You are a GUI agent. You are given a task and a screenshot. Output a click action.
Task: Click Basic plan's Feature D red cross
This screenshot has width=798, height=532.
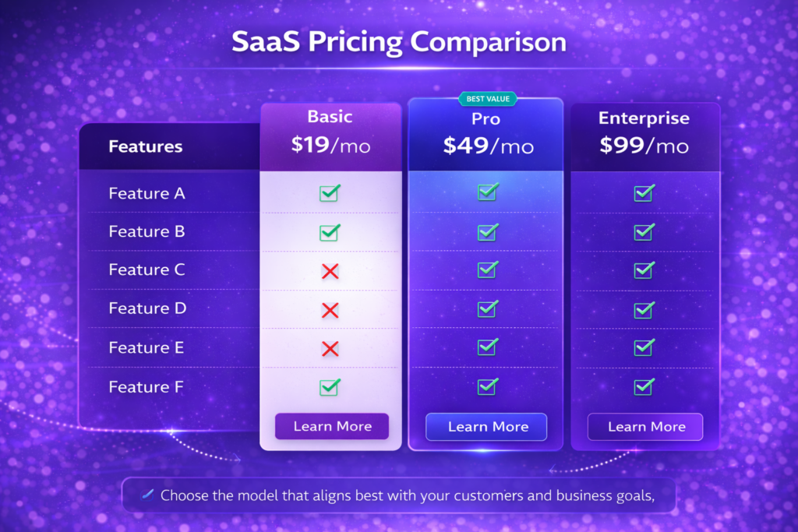pos(330,309)
